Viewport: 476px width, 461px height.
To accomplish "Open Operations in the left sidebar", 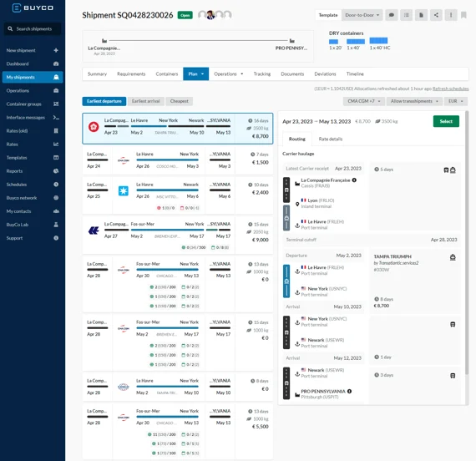I will 33,90.
